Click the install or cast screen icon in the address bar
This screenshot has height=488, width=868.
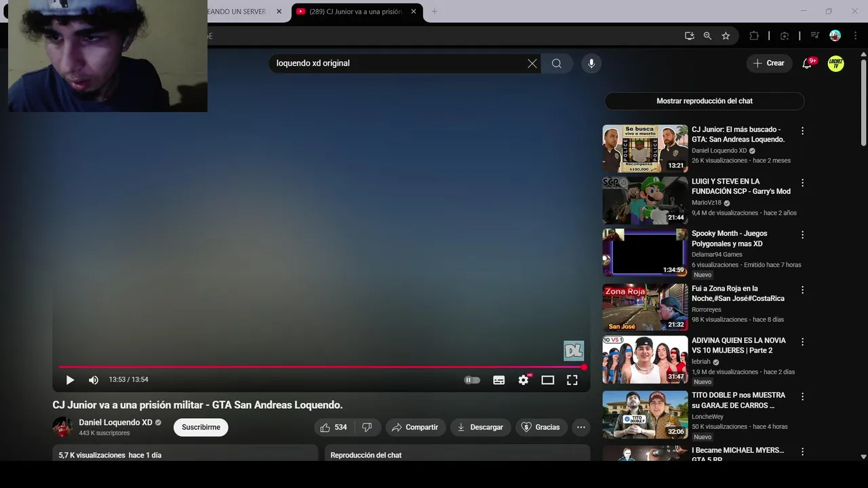(689, 36)
